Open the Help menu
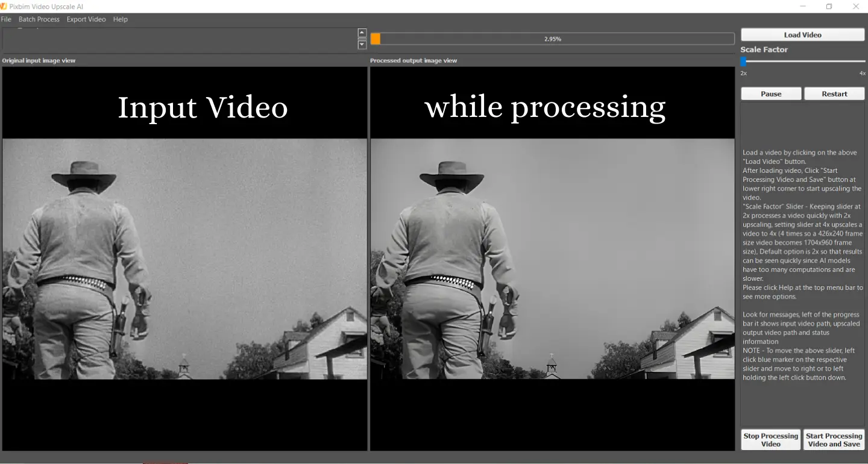 coord(120,19)
